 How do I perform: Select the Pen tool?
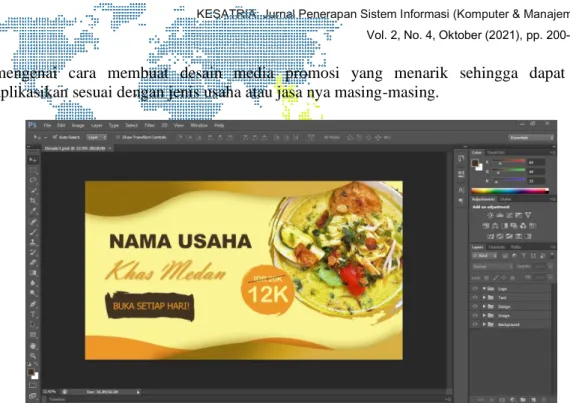(33, 304)
